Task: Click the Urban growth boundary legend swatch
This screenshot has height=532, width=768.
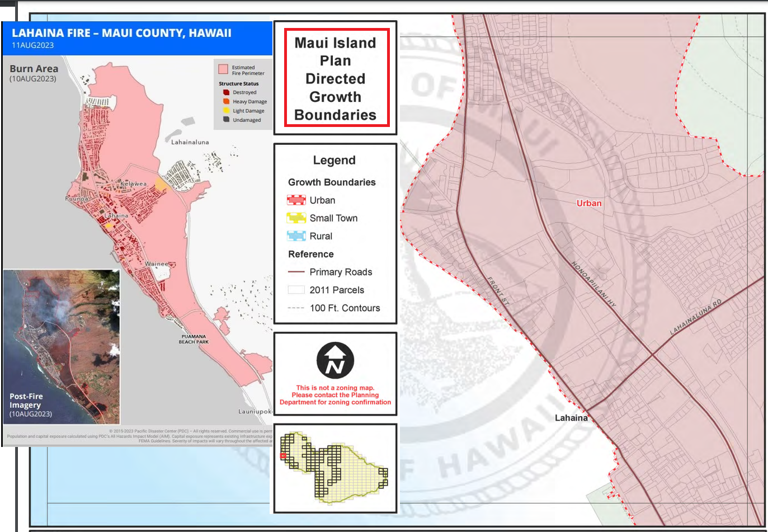Action: [296, 200]
